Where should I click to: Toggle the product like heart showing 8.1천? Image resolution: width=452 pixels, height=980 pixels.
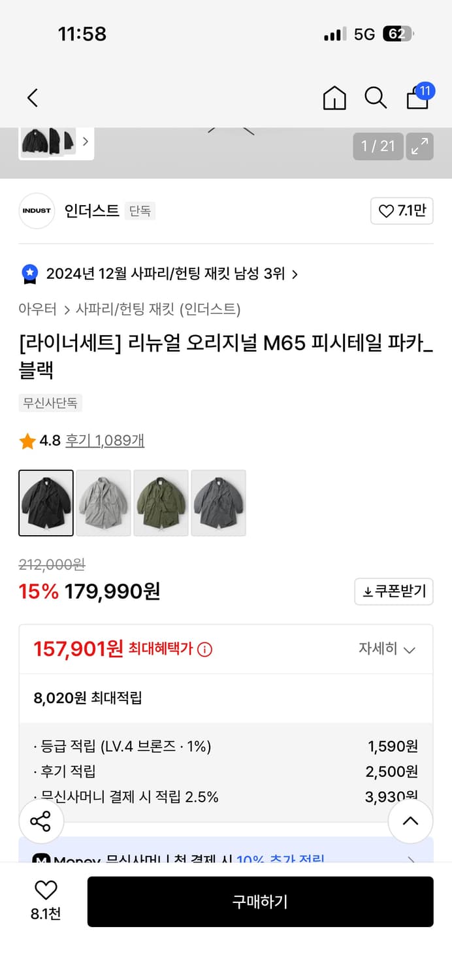[42, 896]
